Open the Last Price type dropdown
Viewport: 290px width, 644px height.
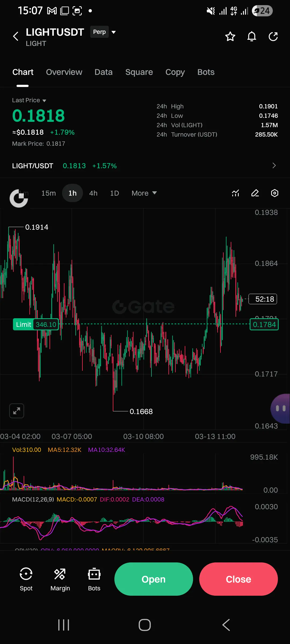(x=29, y=100)
